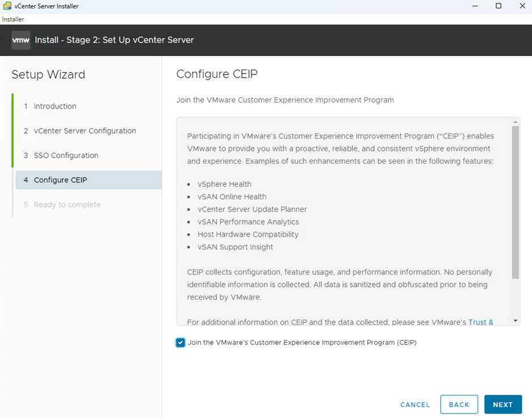
Task: Click the Ready to complete step
Action: click(67, 205)
